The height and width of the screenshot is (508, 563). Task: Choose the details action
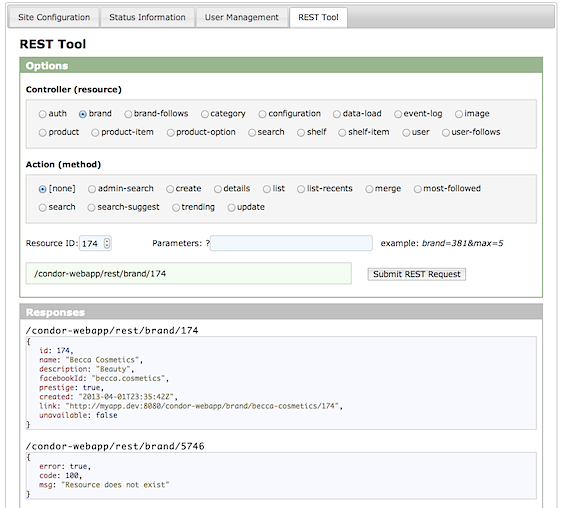pos(218,189)
